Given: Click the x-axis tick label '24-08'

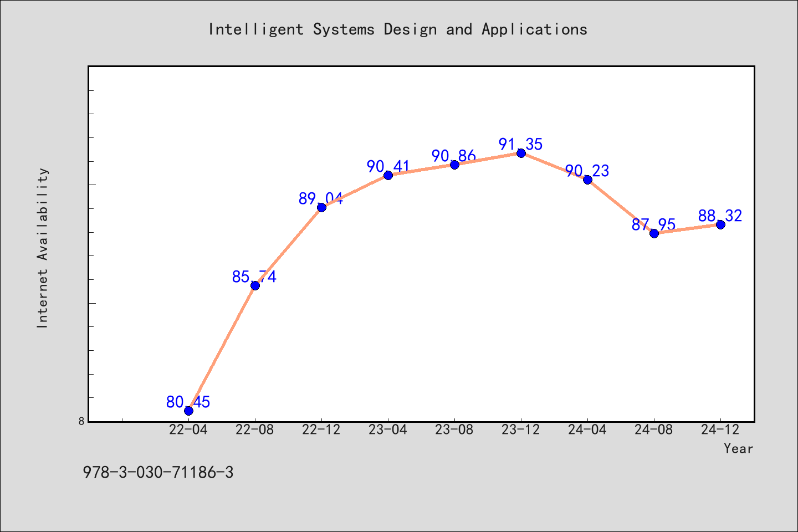Looking at the screenshot, I should pos(654,430).
